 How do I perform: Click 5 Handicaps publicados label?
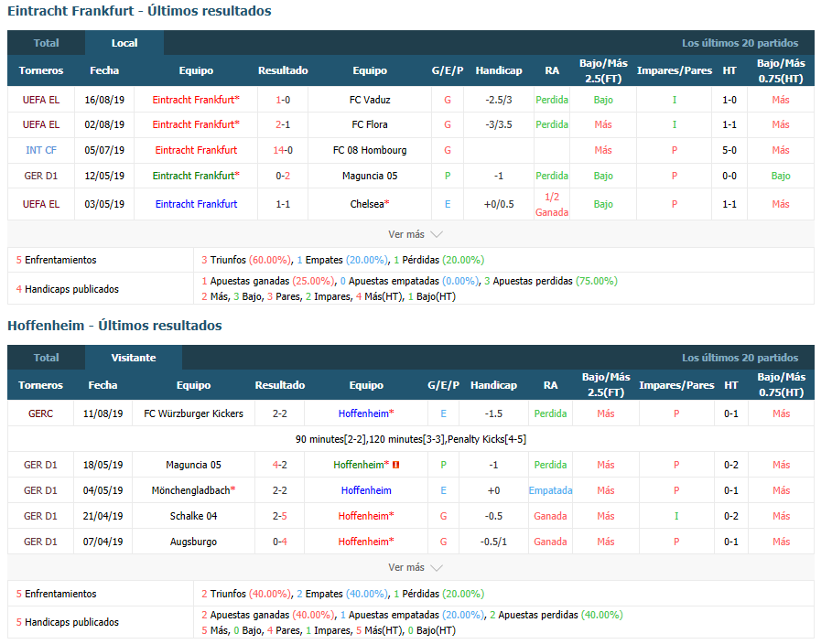click(68, 622)
